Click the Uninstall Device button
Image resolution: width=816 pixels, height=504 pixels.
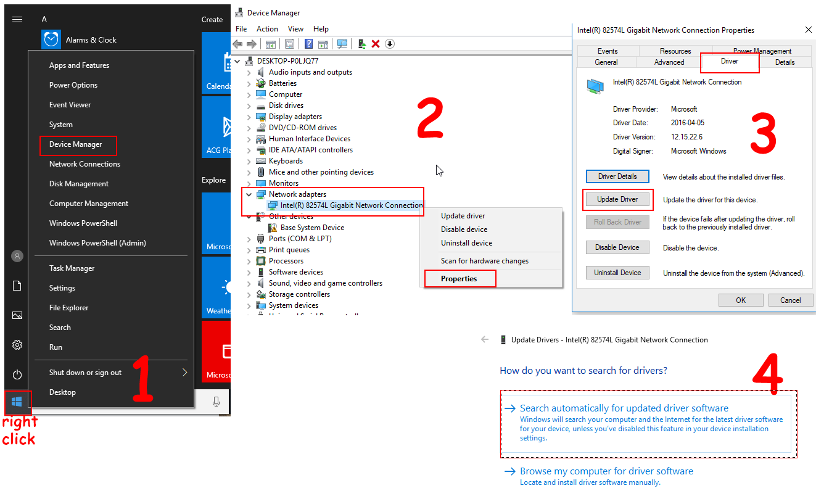617,273
